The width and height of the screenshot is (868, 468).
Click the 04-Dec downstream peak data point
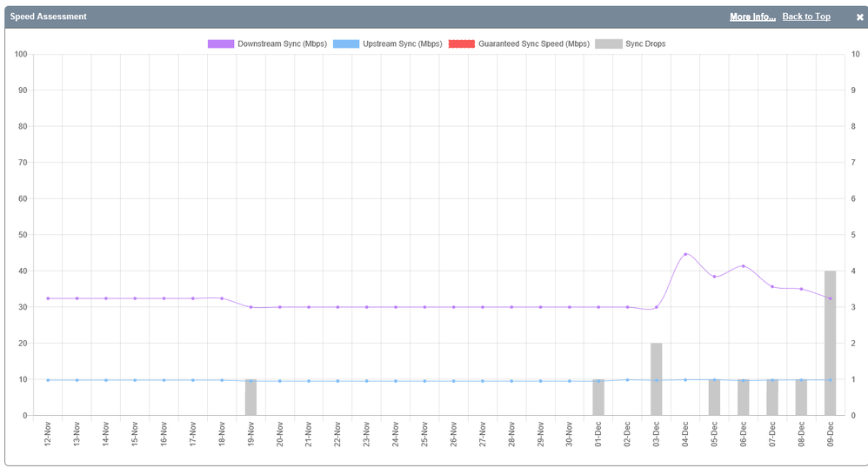685,254
